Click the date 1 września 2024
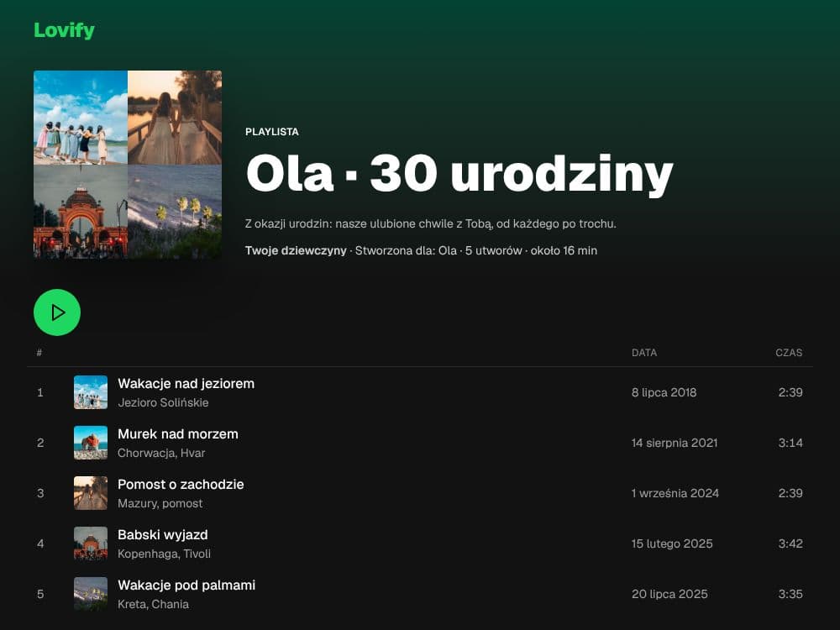The image size is (840, 630). (x=675, y=493)
